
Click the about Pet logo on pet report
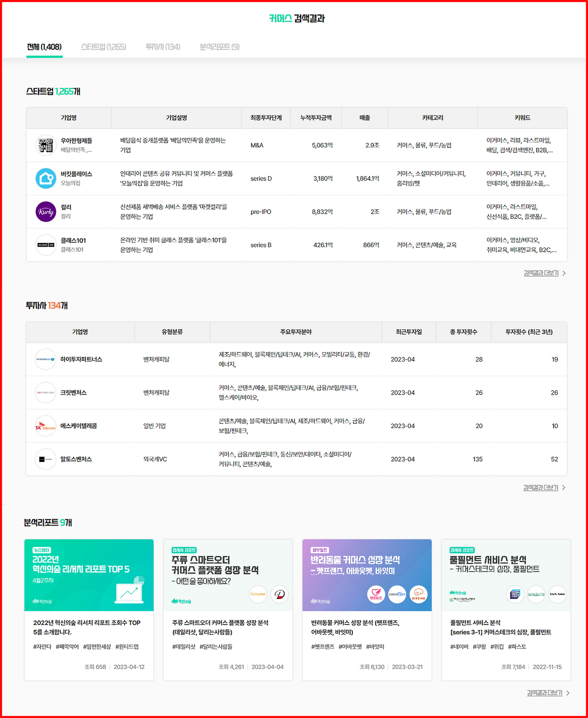pos(397,594)
